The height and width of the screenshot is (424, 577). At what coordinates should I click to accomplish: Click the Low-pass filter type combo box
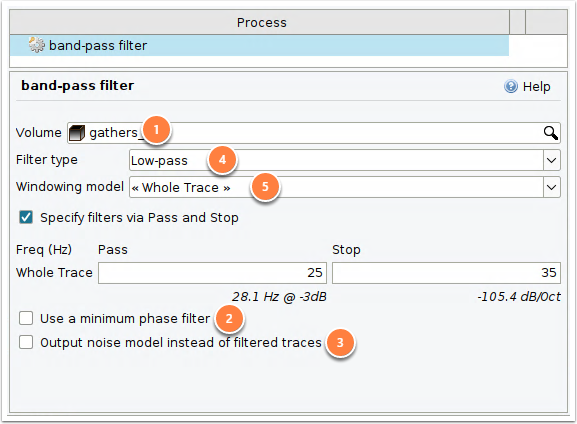(345, 160)
